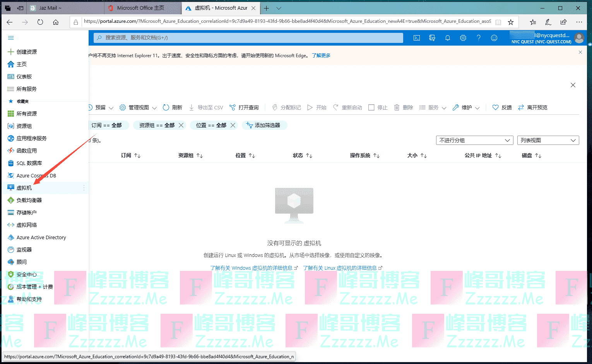Open the help question mark icon
Image resolution: width=592 pixels, height=364 pixels.
coord(479,38)
